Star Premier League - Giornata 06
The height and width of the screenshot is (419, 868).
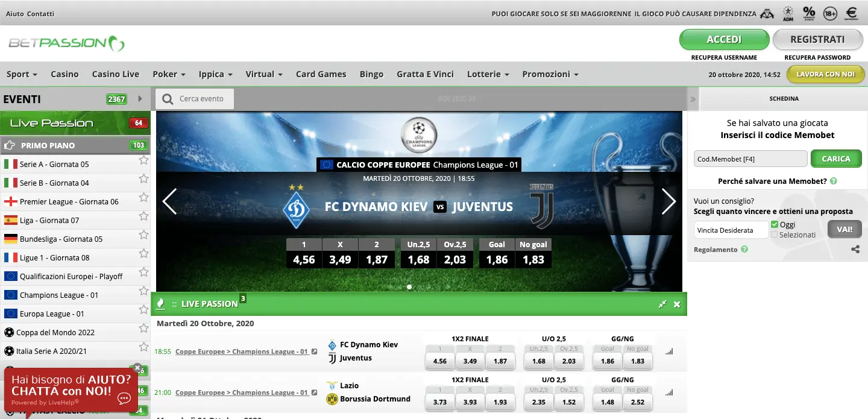coord(143,198)
